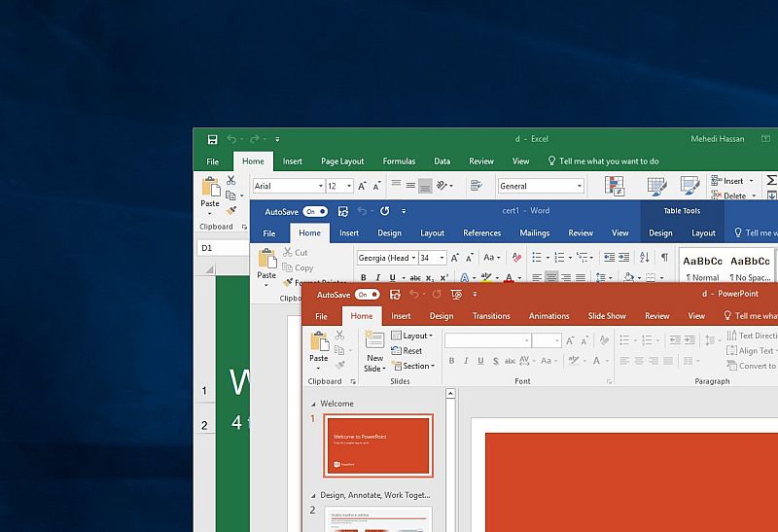Image resolution: width=778 pixels, height=532 pixels.
Task: Collapse the Welcome section in slide panel
Action: [313, 404]
